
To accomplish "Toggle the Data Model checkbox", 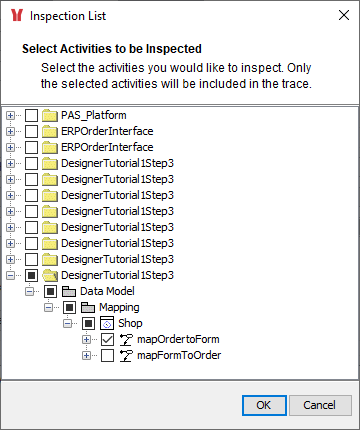I will [50, 291].
